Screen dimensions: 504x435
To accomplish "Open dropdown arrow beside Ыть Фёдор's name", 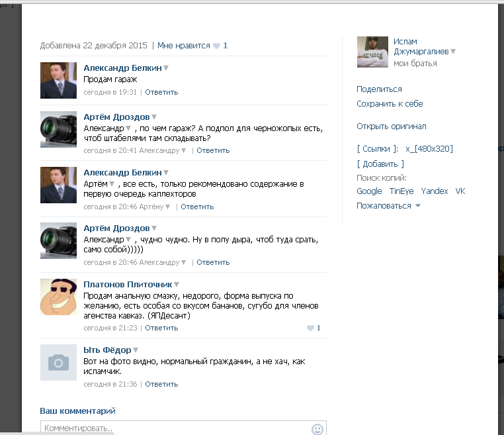I will pos(136,350).
